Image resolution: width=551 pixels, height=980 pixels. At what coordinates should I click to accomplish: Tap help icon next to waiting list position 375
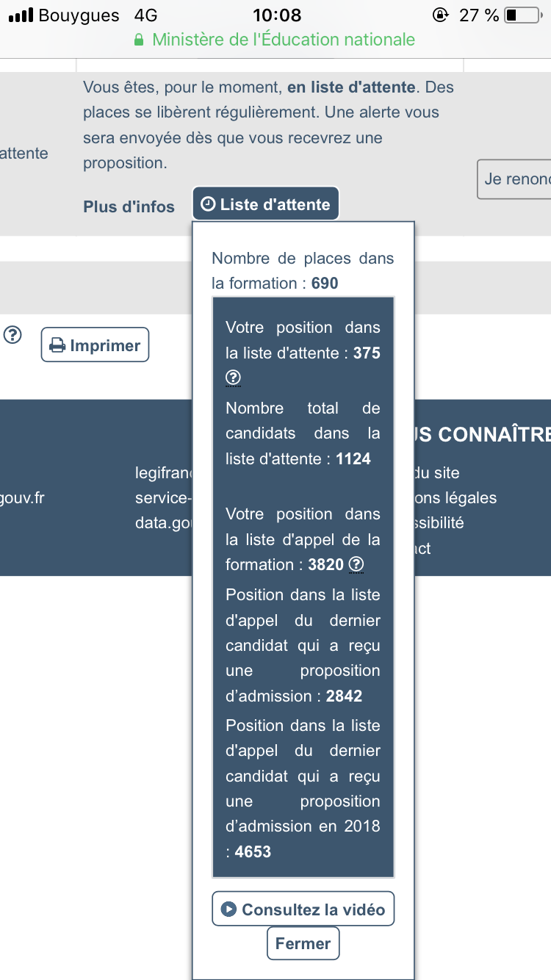click(233, 378)
